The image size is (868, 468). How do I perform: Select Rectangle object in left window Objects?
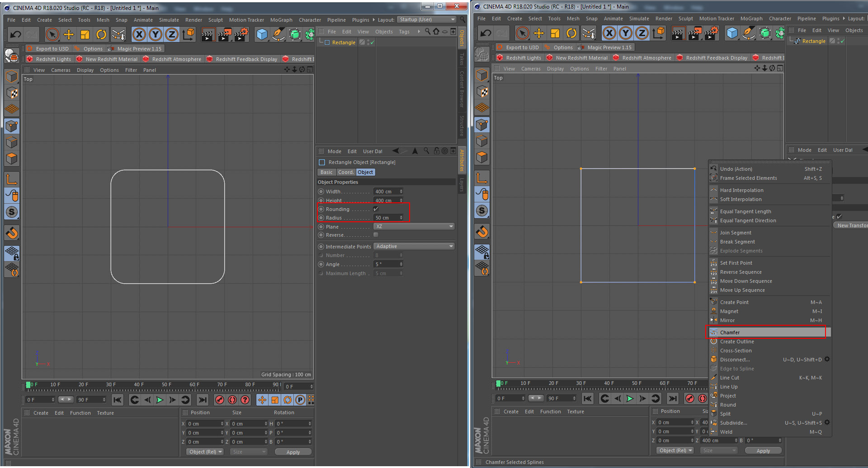[344, 42]
